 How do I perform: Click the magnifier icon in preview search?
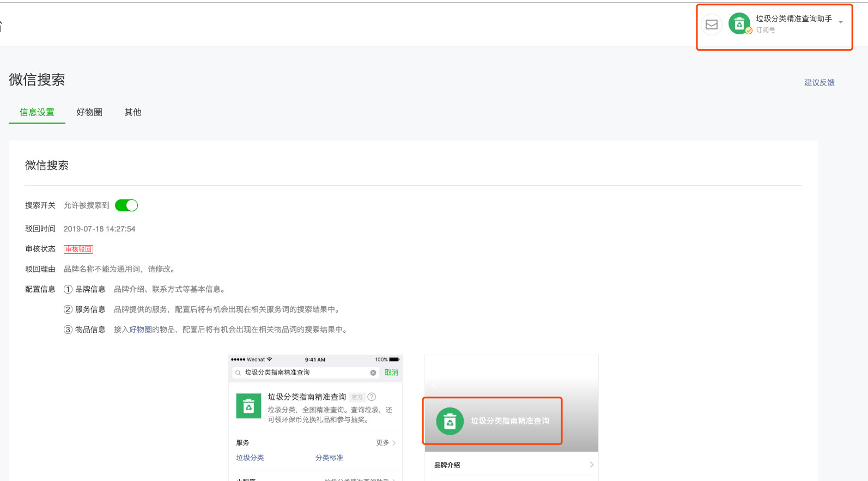(x=238, y=373)
